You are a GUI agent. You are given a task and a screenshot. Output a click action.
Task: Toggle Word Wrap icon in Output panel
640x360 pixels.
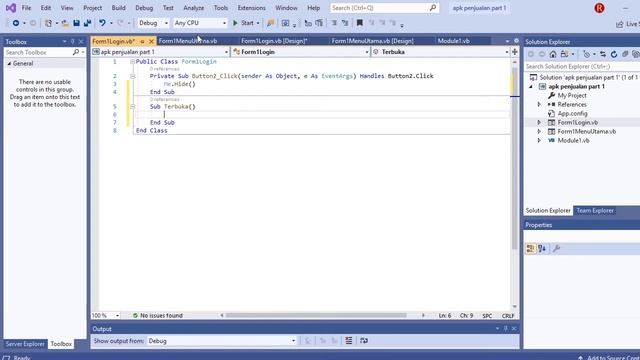click(x=364, y=341)
